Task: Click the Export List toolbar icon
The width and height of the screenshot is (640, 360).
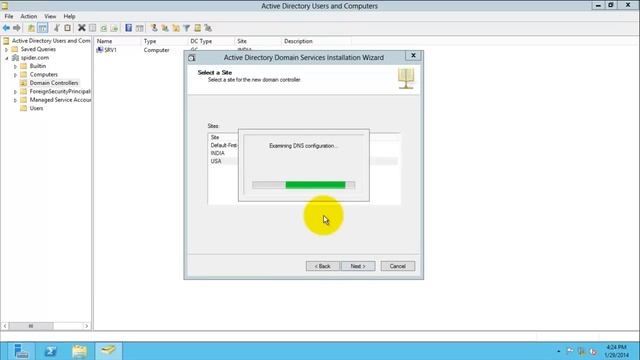Action: coord(114,28)
